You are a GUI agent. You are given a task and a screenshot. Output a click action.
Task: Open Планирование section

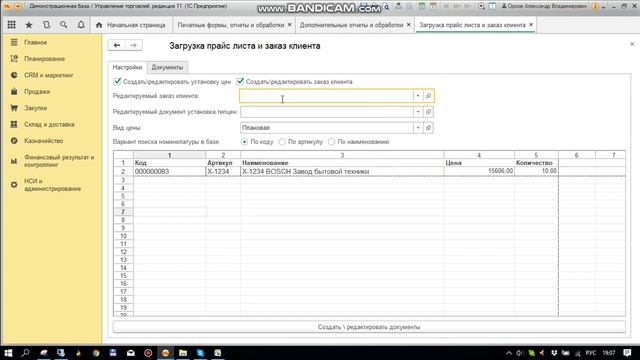(44, 59)
